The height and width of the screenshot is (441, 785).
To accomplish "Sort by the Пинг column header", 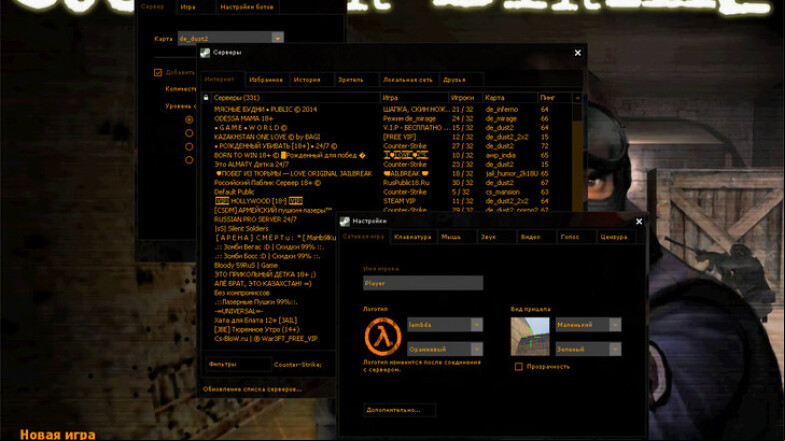I will point(554,98).
